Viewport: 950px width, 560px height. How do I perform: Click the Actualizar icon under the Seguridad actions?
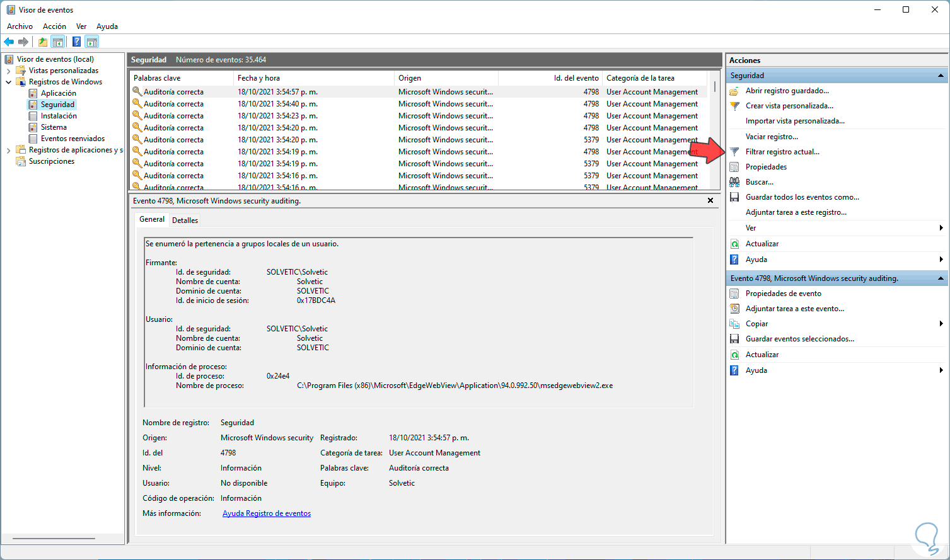coord(734,244)
